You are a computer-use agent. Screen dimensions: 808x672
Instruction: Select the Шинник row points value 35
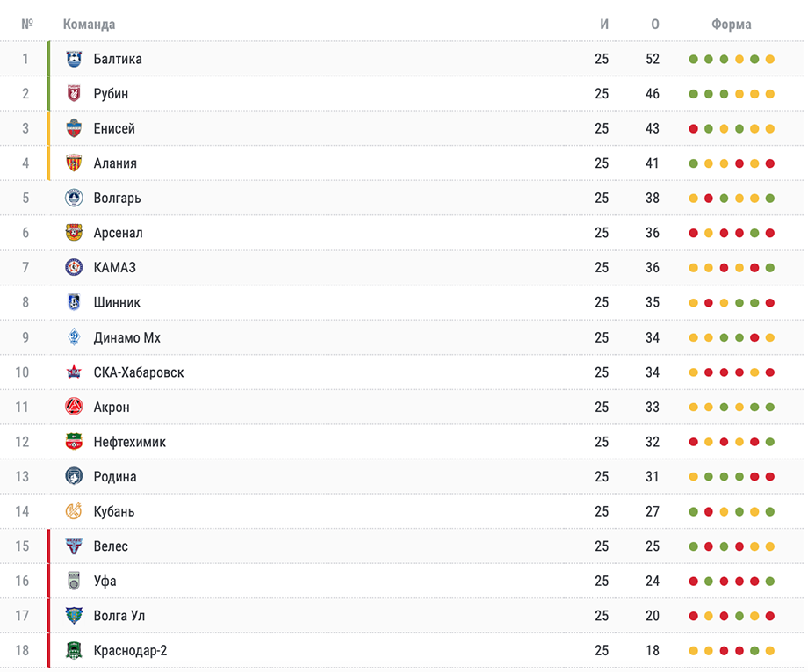[x=653, y=302]
